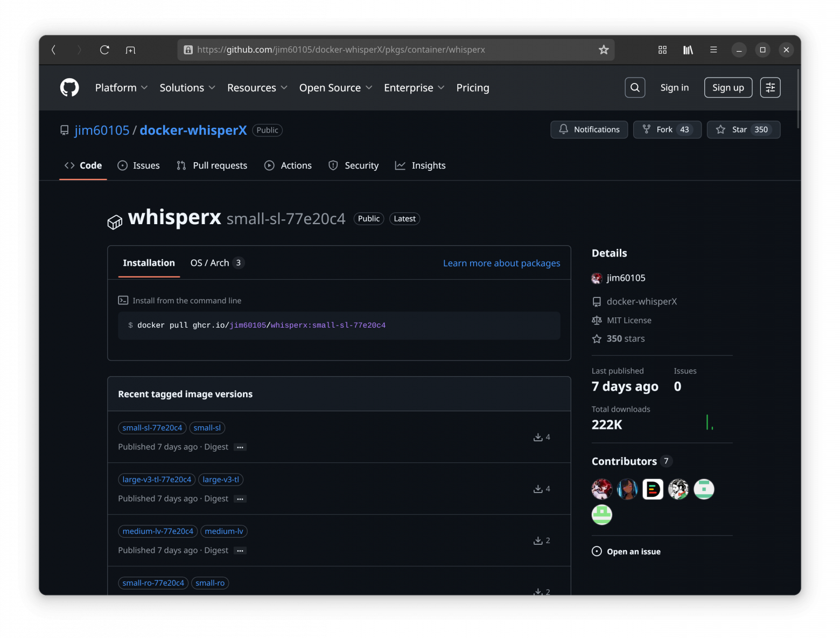Open browser library icon in toolbar
This screenshot has height=638, width=840.
point(688,50)
